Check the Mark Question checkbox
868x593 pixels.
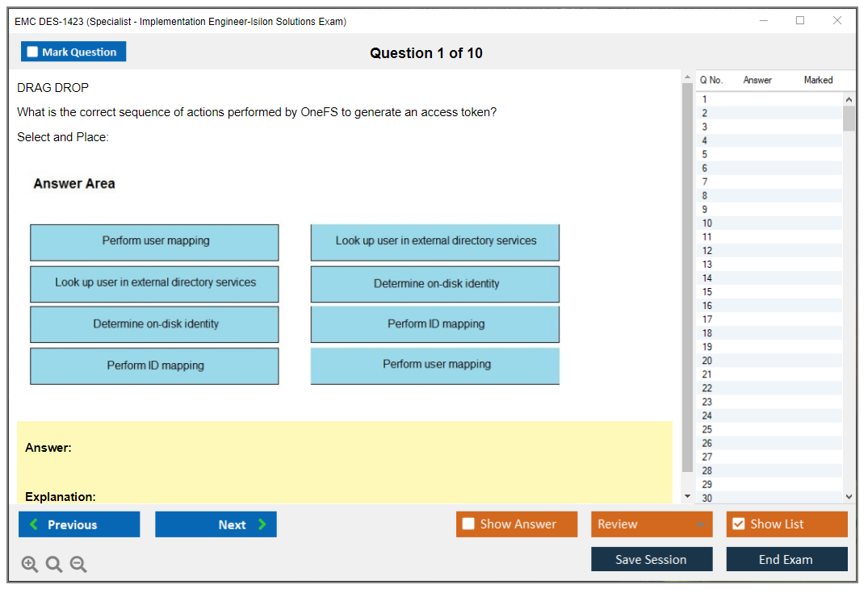[32, 52]
